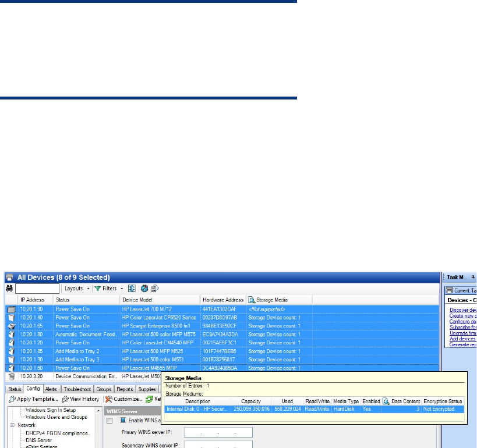The width and height of the screenshot is (477, 448).
Task: Click the Storage Media column header
Action: click(x=279, y=300)
